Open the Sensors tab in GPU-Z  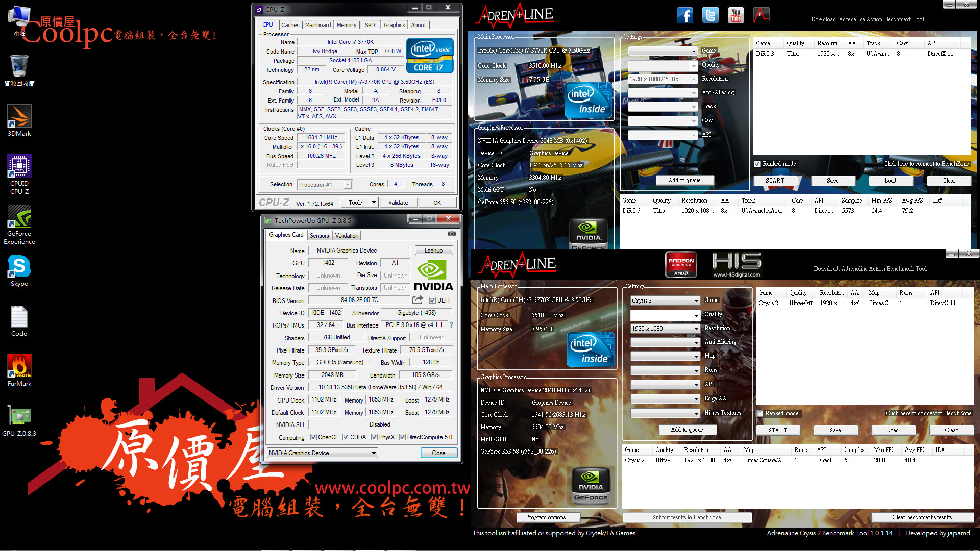pos(319,236)
